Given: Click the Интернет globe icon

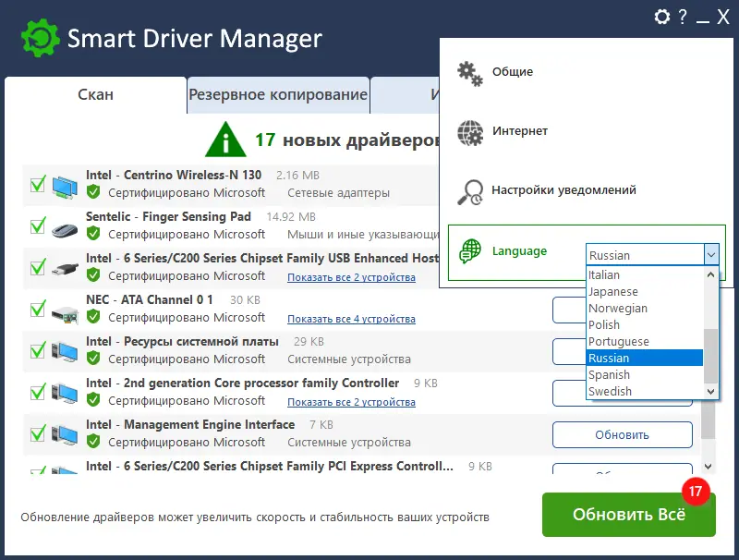Looking at the screenshot, I should 470,131.
